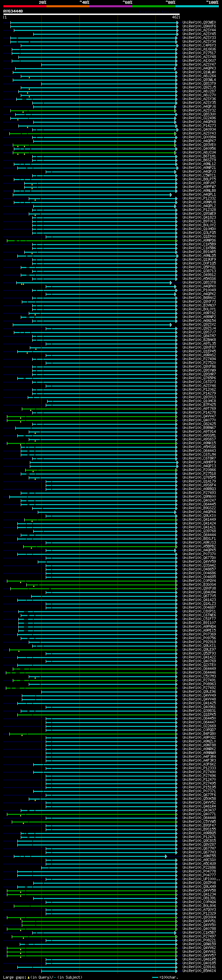Select the UniRef100_A9NT55 label

pos(199,856)
